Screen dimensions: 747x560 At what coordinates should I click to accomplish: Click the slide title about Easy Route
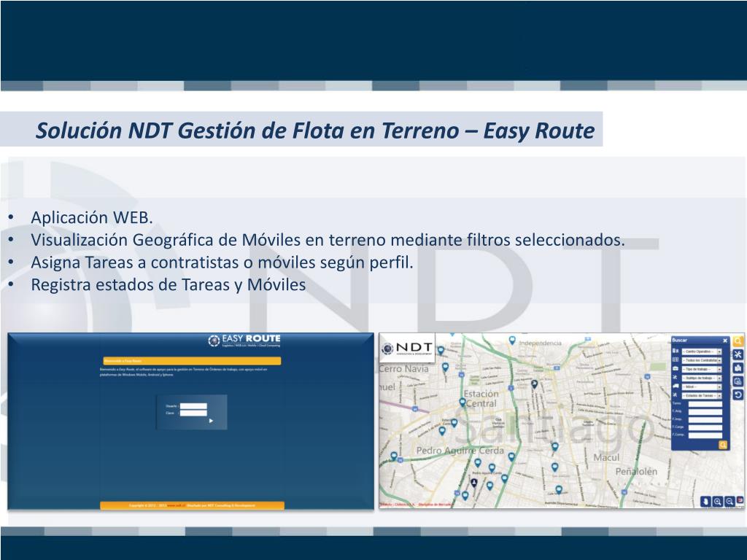click(315, 130)
